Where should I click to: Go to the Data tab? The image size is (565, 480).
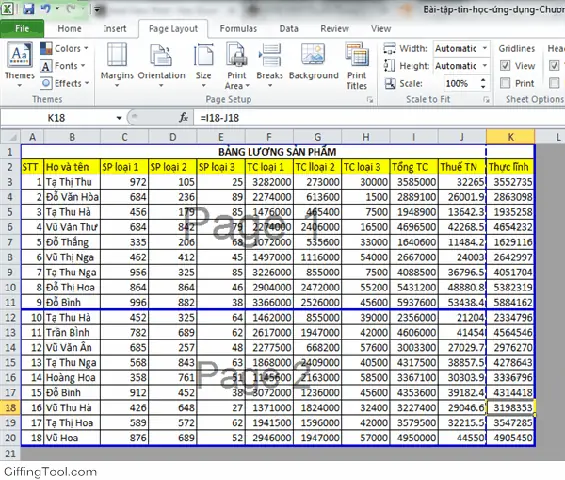(289, 28)
